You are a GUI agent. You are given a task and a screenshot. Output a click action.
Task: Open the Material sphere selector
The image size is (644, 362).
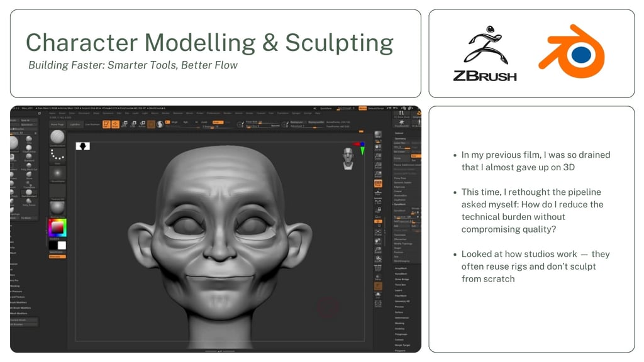57,209
